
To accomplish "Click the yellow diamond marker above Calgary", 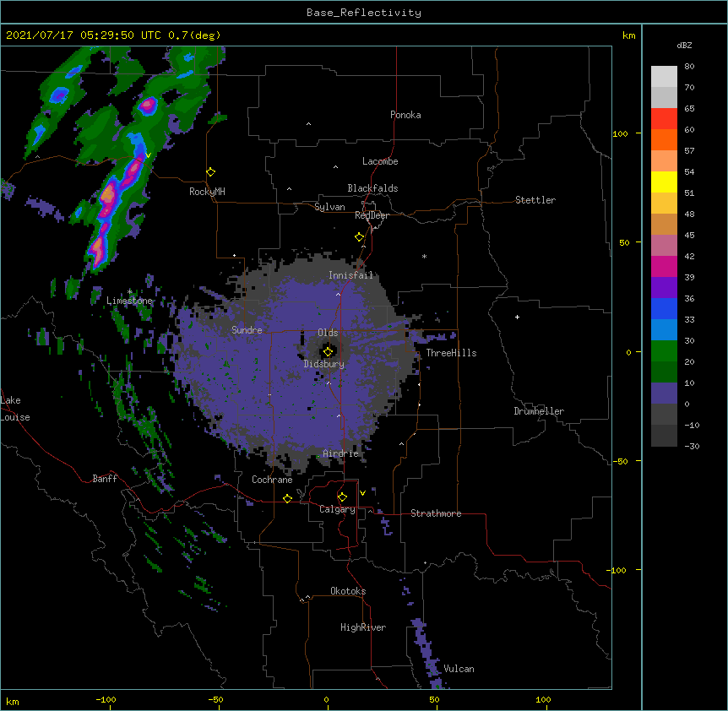I will (x=342, y=497).
